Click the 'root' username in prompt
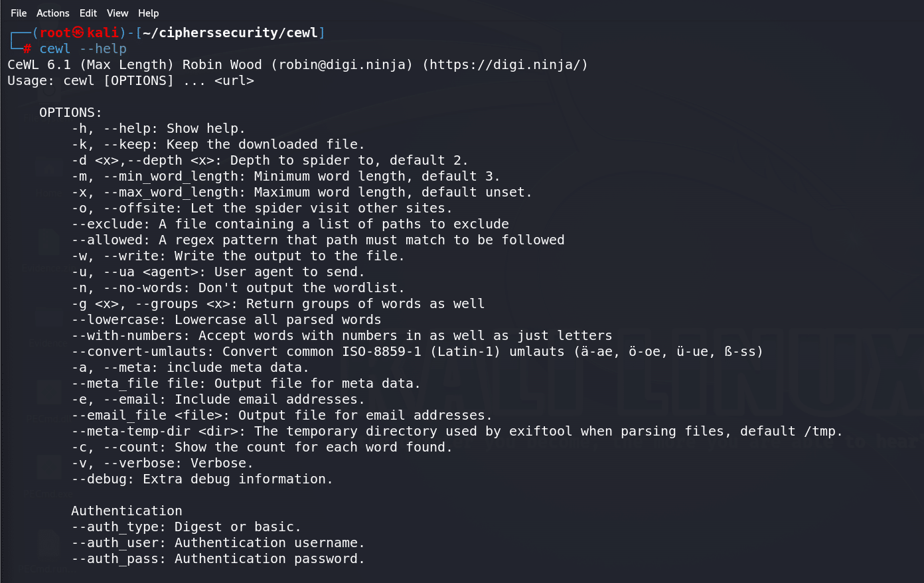The image size is (924, 583). (55, 33)
